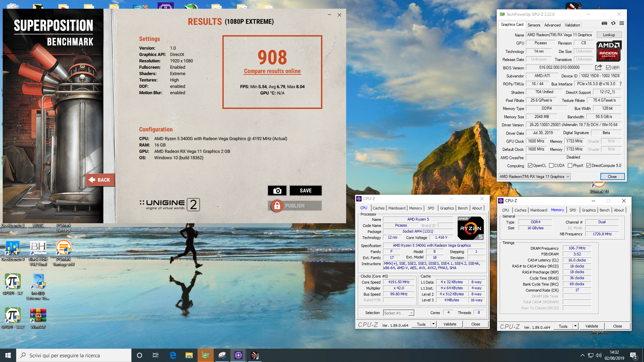Open GPUPI - 3.3.2 desktop icon
The height and width of the screenshot is (362, 644).
(x=13, y=318)
